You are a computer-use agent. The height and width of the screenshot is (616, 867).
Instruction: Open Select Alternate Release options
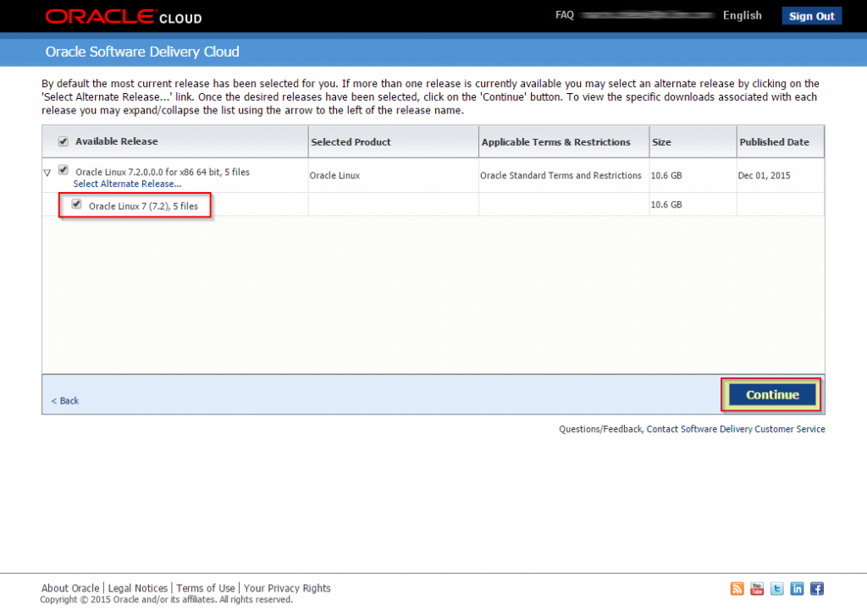128,184
